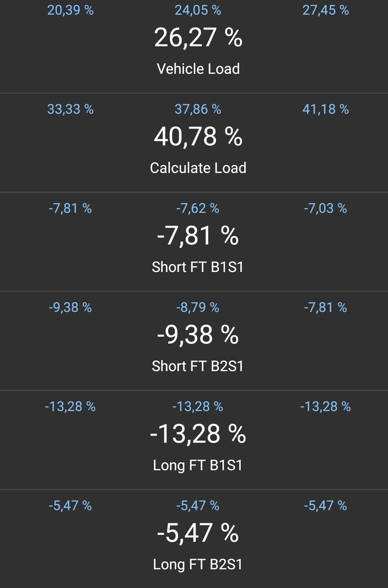Tap the 24,05 % average value

pyautogui.click(x=198, y=10)
